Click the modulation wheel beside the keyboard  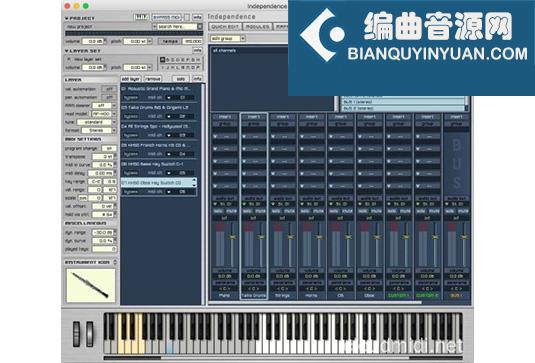(x=89, y=334)
